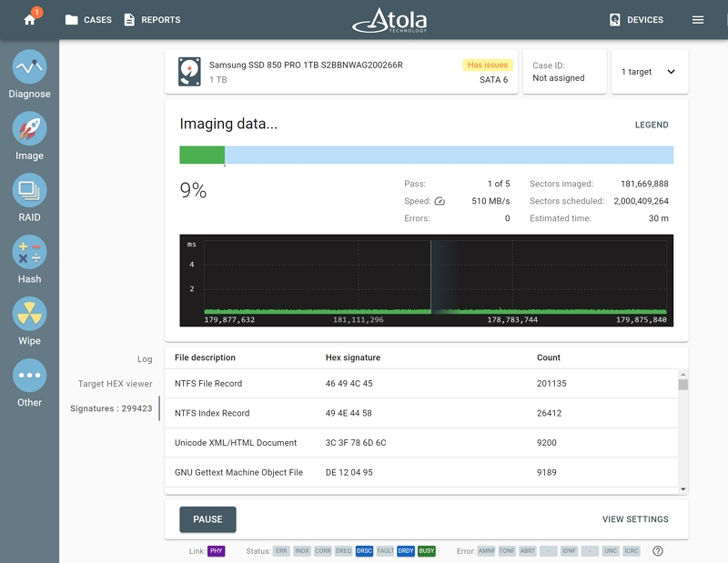Click the read-time graph current position marker
Screen dimensions: 728x563
click(x=430, y=276)
